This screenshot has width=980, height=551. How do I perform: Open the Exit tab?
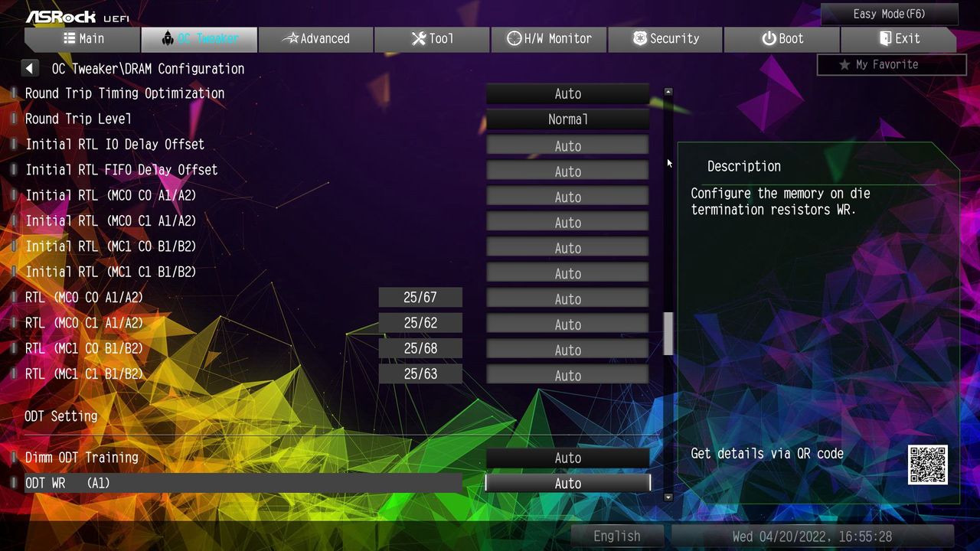click(x=899, y=39)
